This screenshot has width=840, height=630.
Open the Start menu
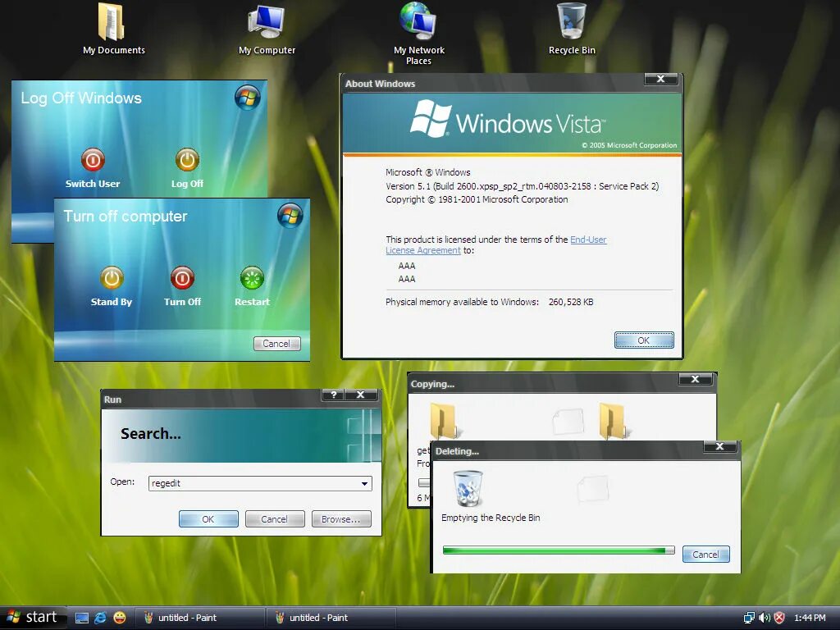coord(33,618)
